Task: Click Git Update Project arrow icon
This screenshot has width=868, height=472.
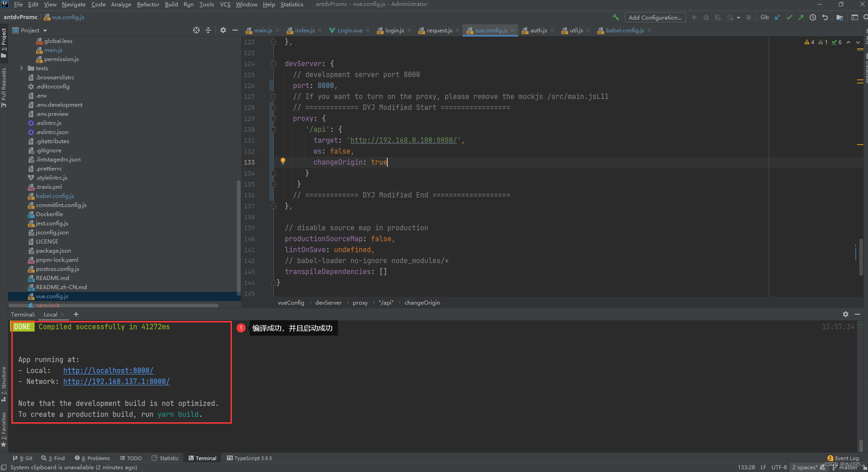Action: [x=777, y=17]
